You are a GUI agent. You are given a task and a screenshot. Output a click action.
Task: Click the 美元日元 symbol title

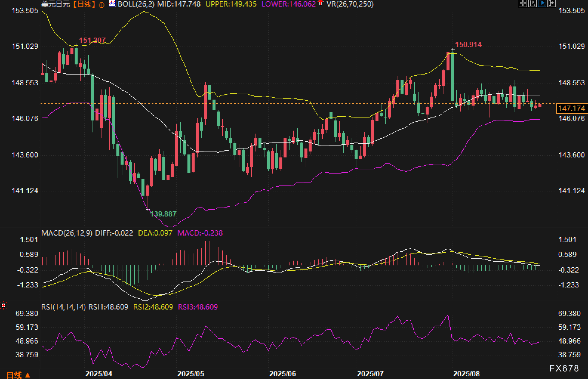pos(56,4)
